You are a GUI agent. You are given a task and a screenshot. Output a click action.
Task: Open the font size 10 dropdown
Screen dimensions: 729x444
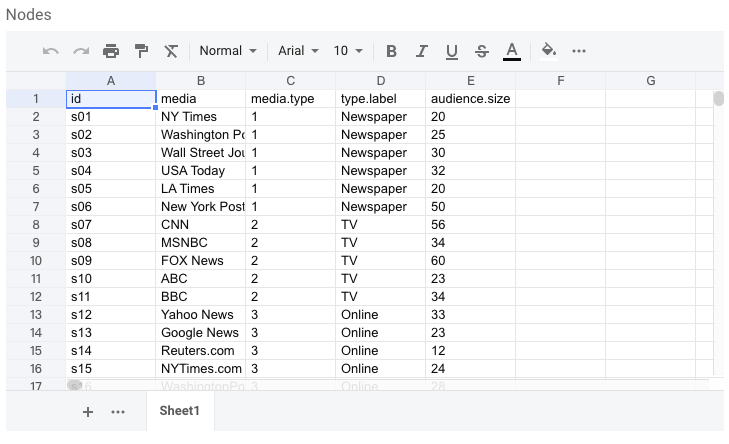tap(348, 51)
